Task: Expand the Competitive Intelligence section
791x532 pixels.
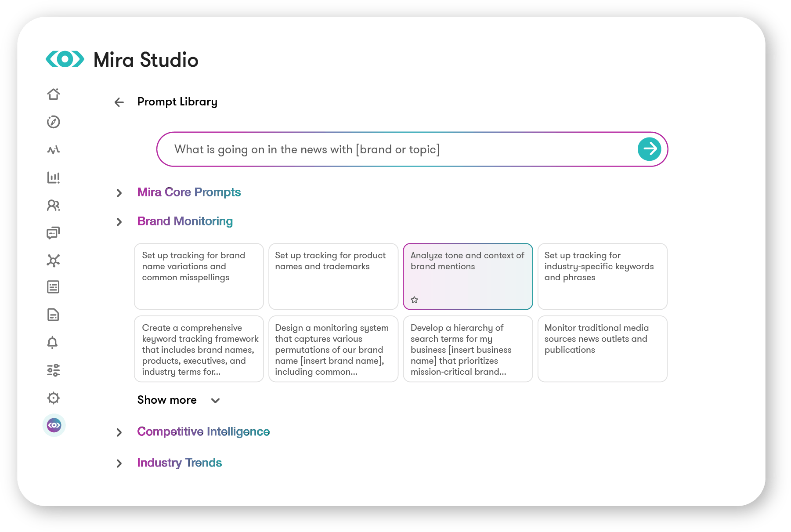Action: click(x=119, y=432)
